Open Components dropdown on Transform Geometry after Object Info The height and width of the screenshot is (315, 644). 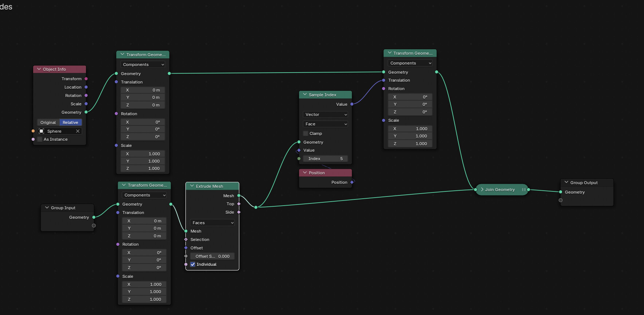pos(143,65)
